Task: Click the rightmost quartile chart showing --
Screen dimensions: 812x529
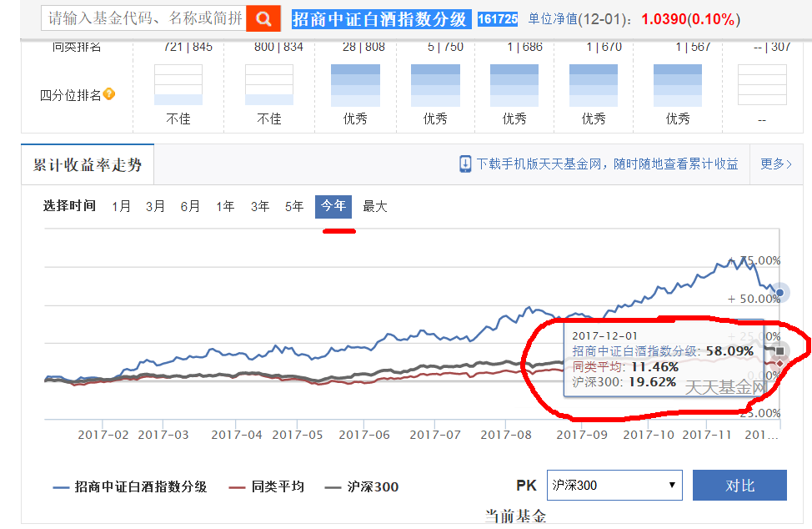Action: [x=761, y=86]
